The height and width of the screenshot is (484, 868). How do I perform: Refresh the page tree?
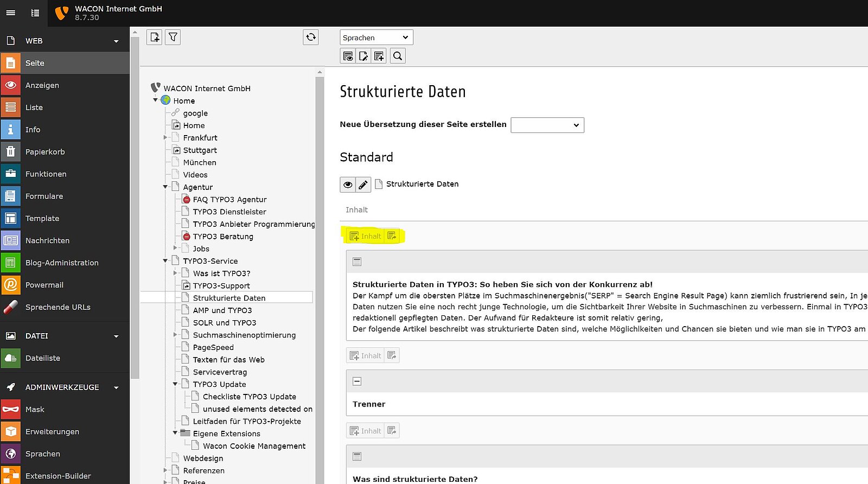311,37
